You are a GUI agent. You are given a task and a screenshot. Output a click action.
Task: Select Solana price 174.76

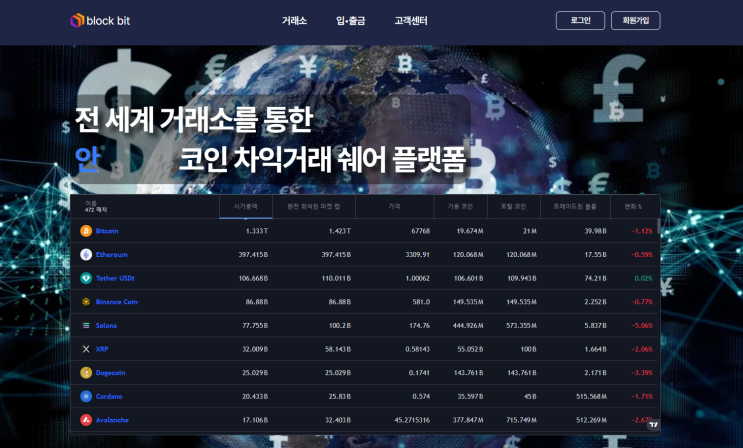click(x=420, y=326)
